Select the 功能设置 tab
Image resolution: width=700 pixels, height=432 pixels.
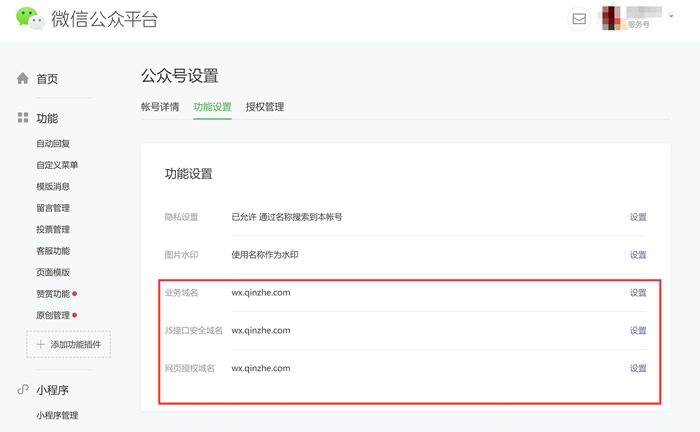(x=212, y=107)
